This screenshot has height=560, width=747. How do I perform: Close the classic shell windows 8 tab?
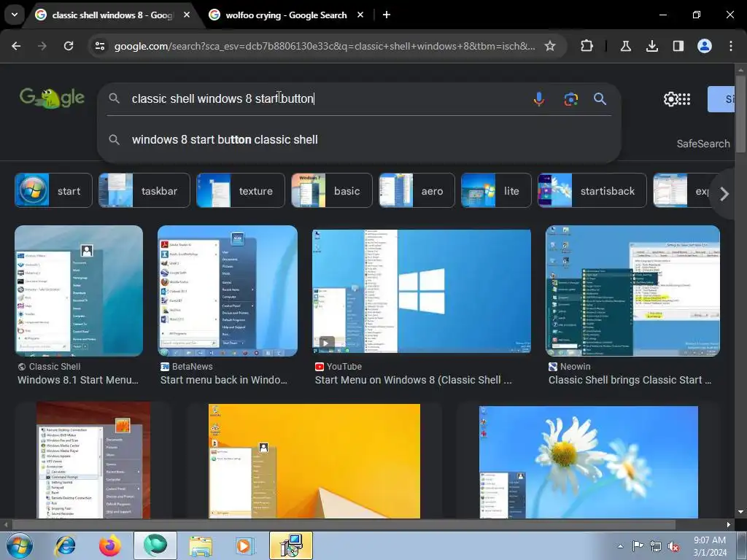187,15
